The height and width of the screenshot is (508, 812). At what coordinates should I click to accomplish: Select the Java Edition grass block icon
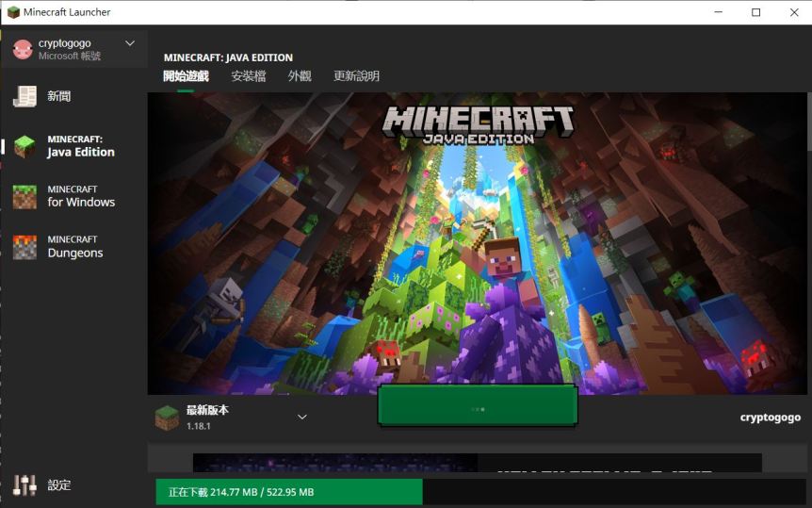(x=24, y=147)
